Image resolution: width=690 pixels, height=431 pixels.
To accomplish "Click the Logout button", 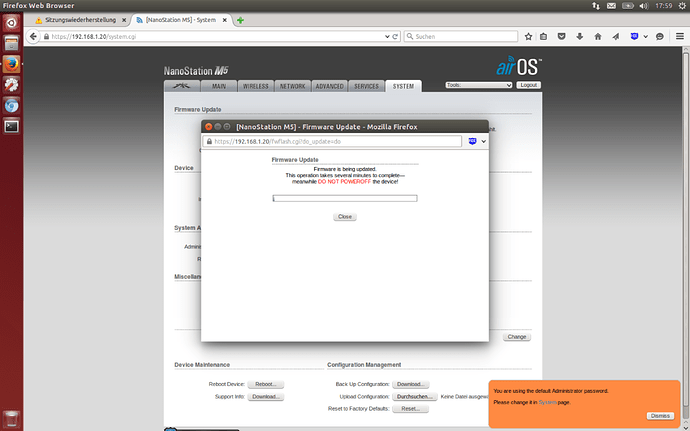I will (x=528, y=85).
